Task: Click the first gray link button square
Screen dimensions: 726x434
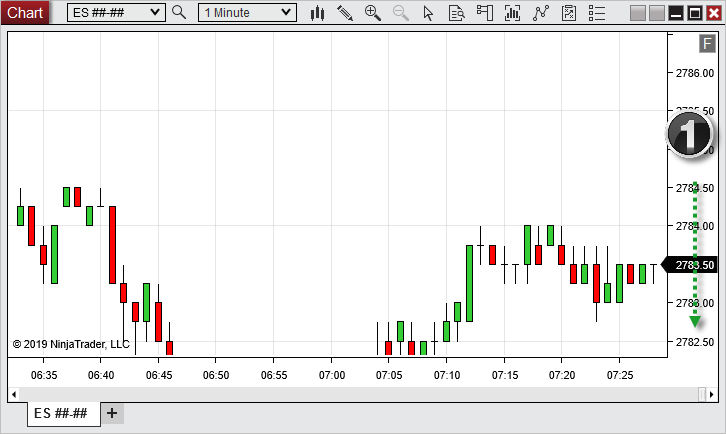Action: point(638,13)
